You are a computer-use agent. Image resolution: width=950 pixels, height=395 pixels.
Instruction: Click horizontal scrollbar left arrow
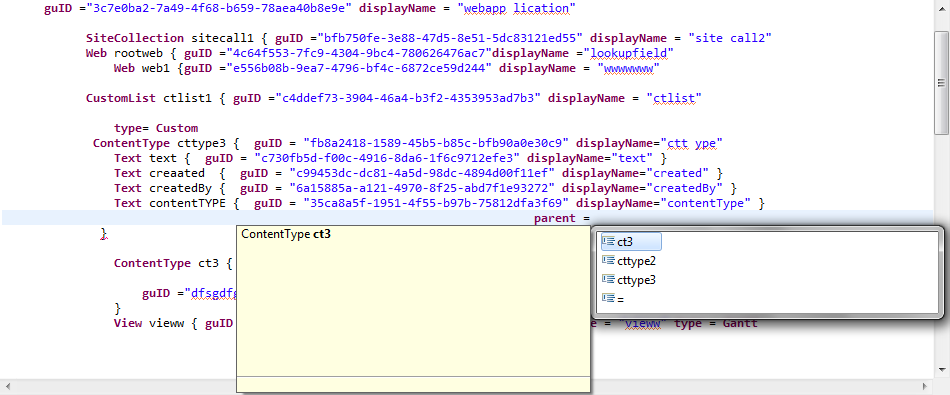[7, 386]
